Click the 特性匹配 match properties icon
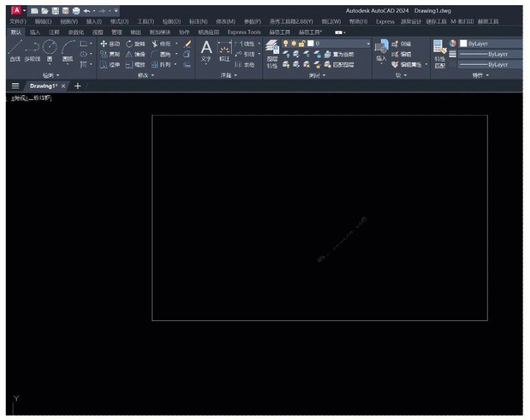The width and height of the screenshot is (530, 420). point(440,52)
